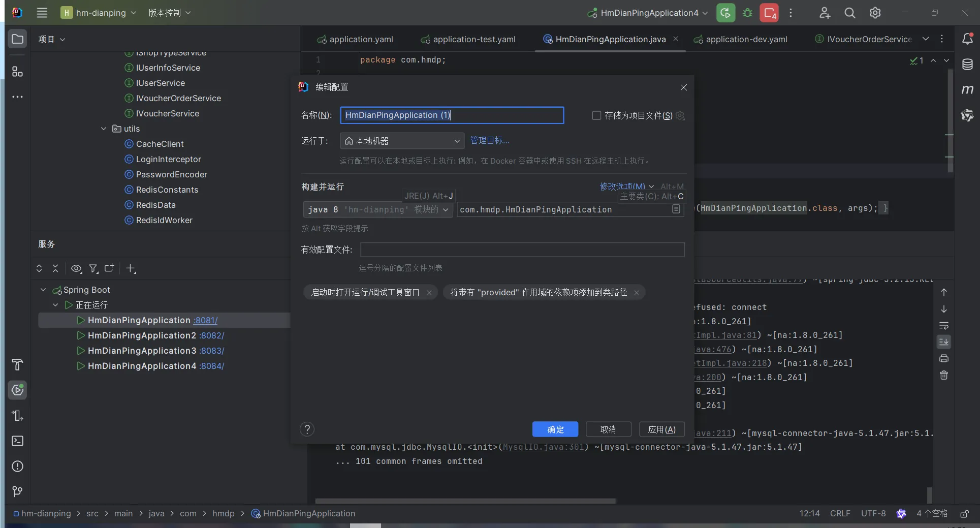Image resolution: width=980 pixels, height=528 pixels.
Task: Open the Services tool window icon
Action: pos(17,390)
